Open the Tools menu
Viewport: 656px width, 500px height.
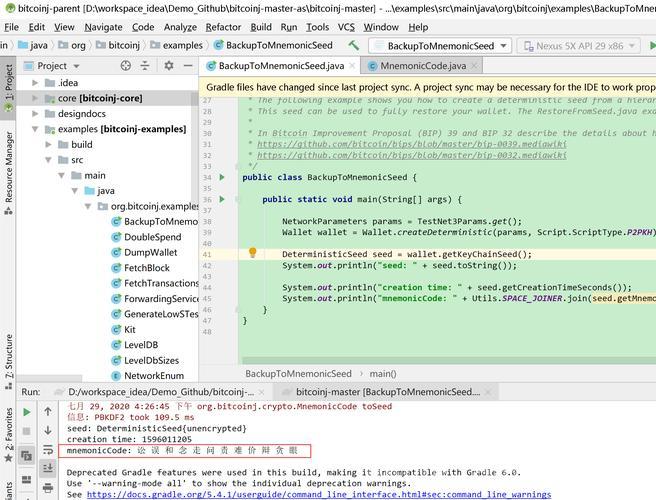(318, 27)
